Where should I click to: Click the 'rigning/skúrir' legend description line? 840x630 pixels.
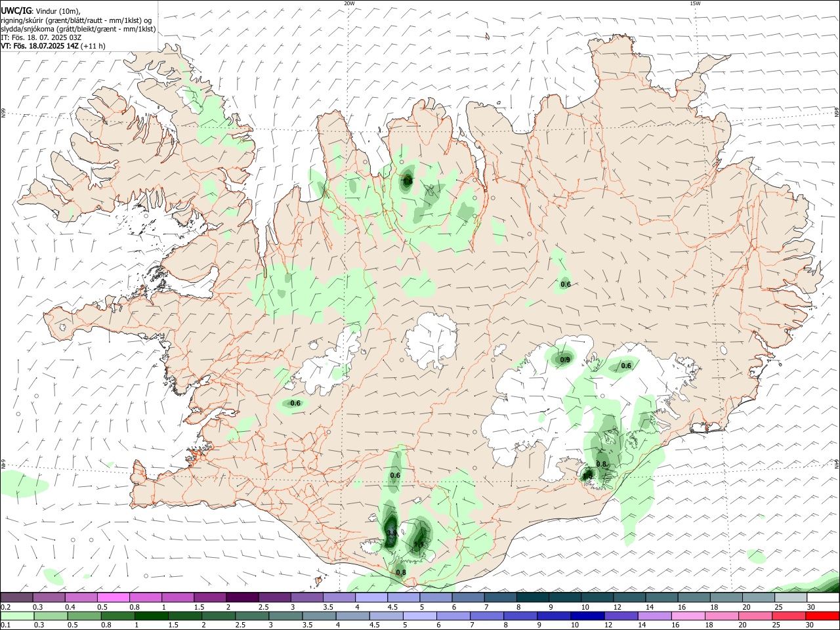[76, 20]
